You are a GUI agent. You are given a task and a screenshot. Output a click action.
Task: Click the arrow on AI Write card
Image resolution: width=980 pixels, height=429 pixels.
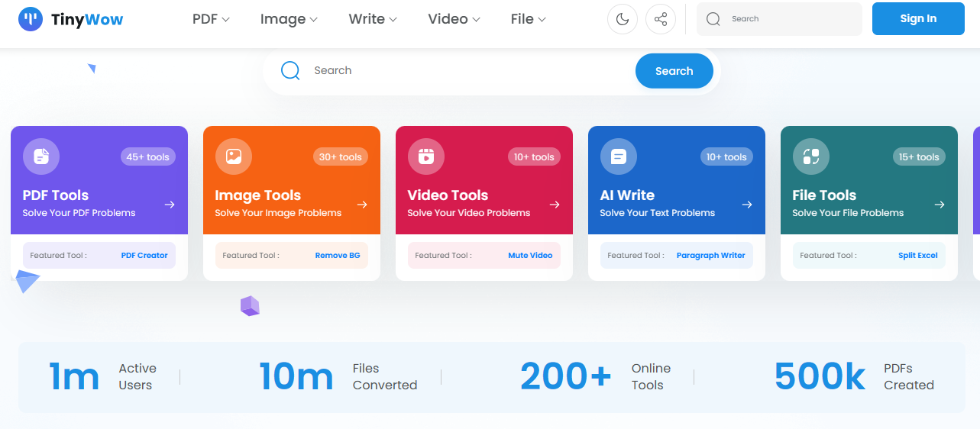pos(747,205)
